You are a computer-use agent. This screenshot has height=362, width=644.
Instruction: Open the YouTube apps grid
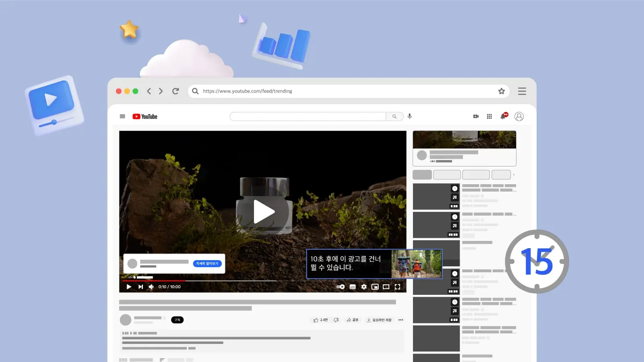(x=489, y=116)
